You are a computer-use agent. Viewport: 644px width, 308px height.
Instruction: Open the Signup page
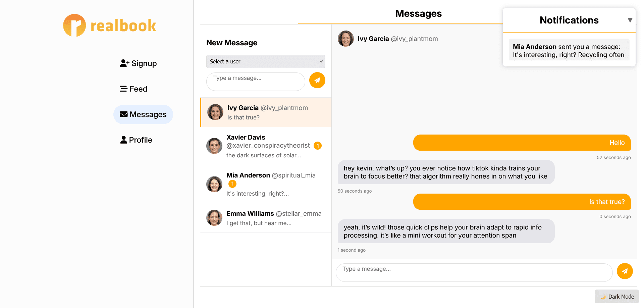coord(138,63)
